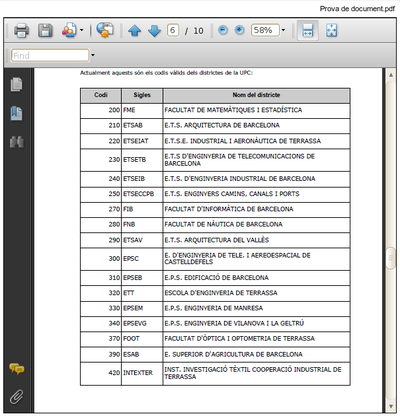Open the binoculars search panel icon
This screenshot has height=416, width=400.
tap(16, 142)
